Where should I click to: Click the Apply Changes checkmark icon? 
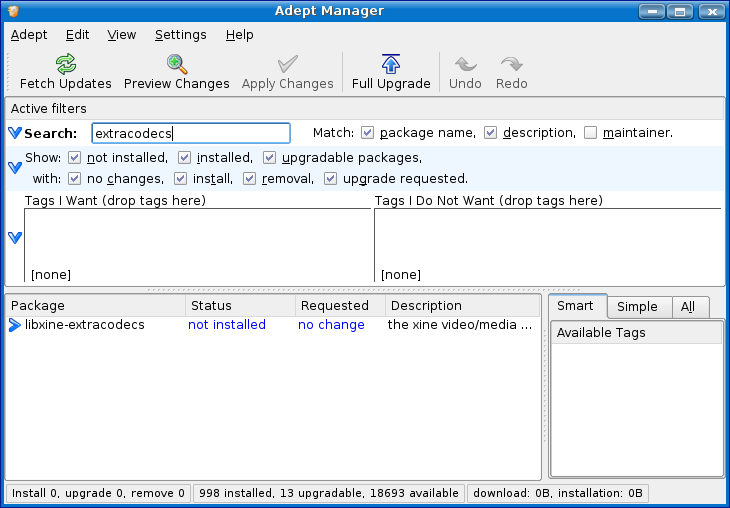pyautogui.click(x=287, y=64)
